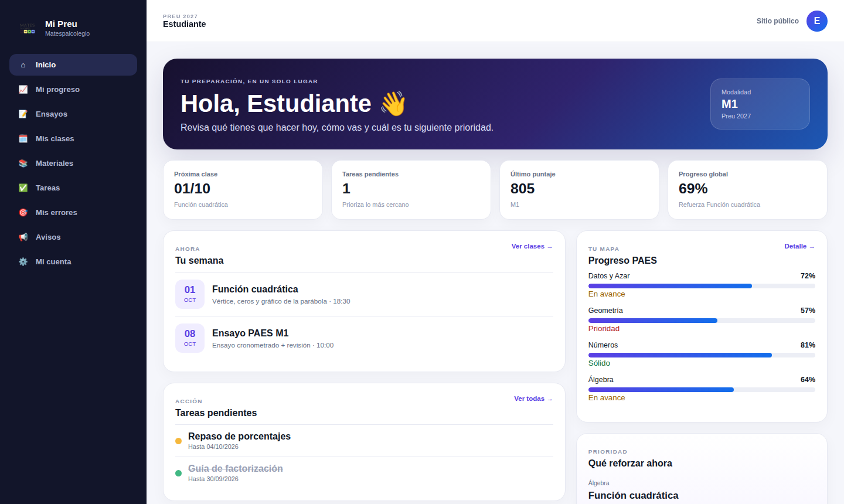Click the yellow status dot for Repaso de porcentajes
Screen dimensions: 844x504
tap(178, 441)
